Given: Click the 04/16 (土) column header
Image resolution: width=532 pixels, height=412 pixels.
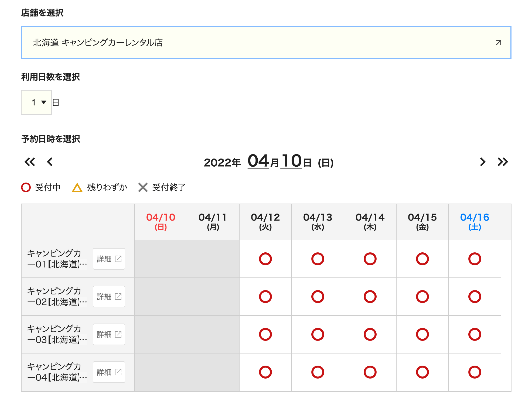Looking at the screenshot, I should (475, 222).
